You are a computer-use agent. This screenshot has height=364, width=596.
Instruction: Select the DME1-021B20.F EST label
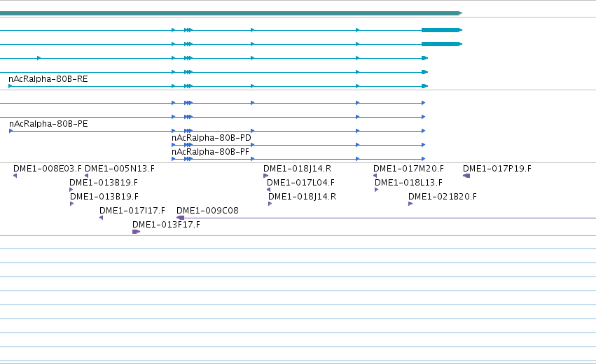coord(443,197)
